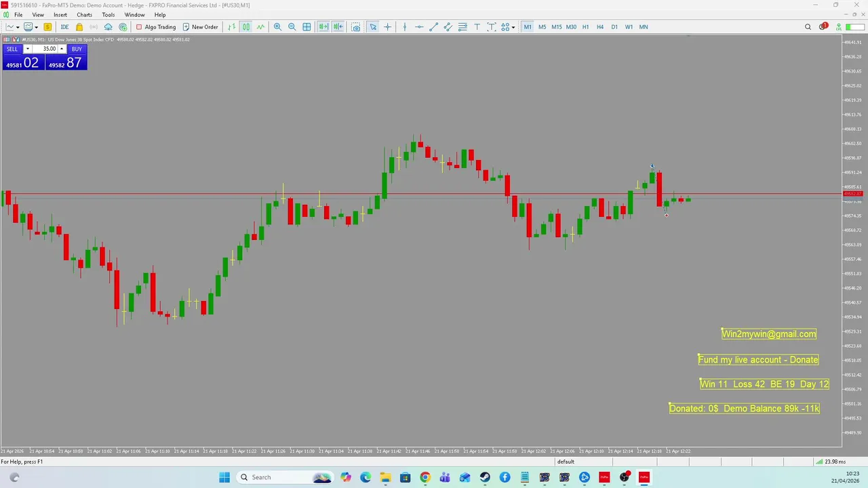Image resolution: width=868 pixels, height=488 pixels.
Task: Click the yellow dollar Market Watch icon
Action: tap(47, 27)
